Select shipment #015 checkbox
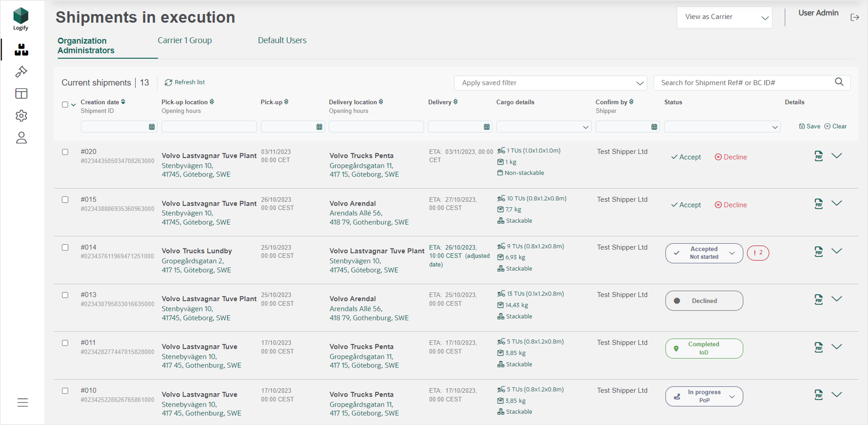The width and height of the screenshot is (868, 425). point(65,200)
